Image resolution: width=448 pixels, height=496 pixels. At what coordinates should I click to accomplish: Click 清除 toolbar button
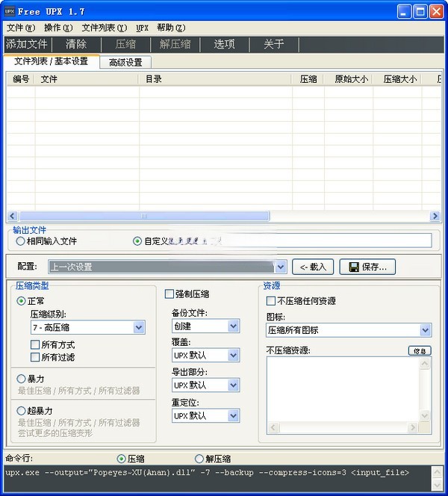(x=76, y=44)
